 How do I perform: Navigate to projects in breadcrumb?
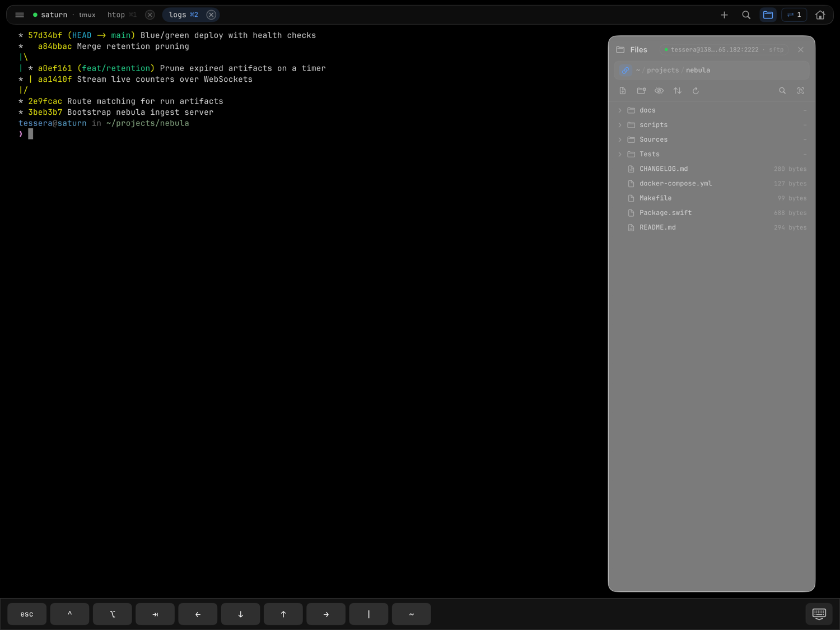(662, 71)
